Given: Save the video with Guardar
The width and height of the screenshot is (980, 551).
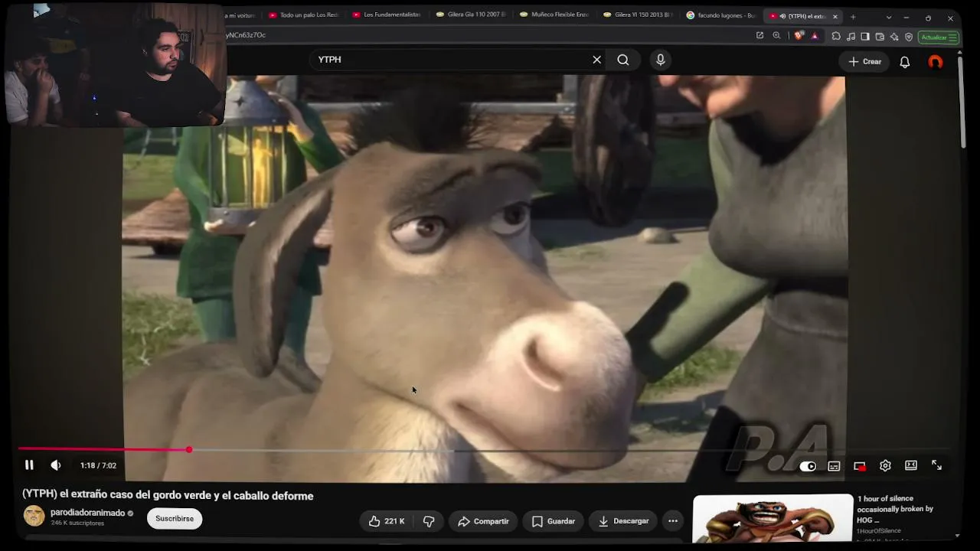Looking at the screenshot, I should [x=554, y=521].
